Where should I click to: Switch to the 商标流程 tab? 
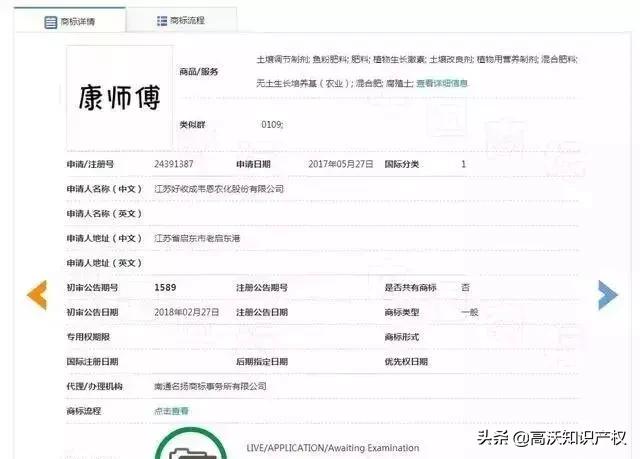(182, 20)
